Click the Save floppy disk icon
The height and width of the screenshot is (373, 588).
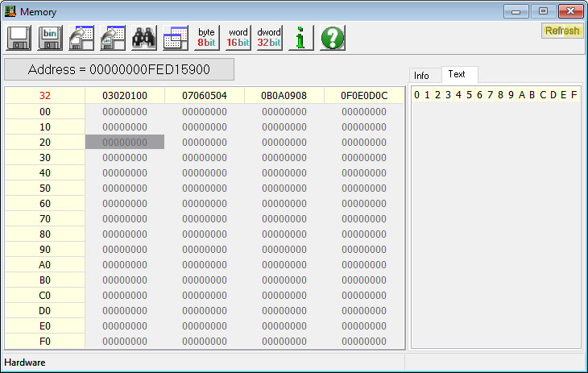click(x=19, y=38)
